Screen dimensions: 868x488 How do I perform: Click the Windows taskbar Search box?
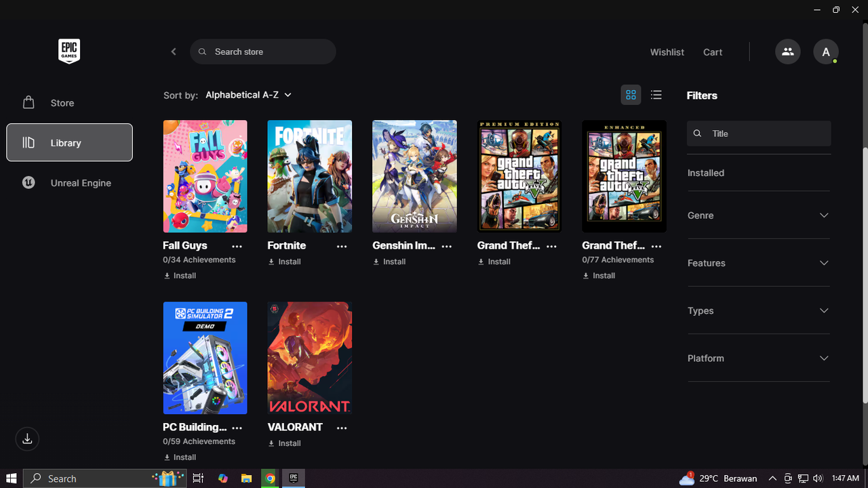pos(105,479)
